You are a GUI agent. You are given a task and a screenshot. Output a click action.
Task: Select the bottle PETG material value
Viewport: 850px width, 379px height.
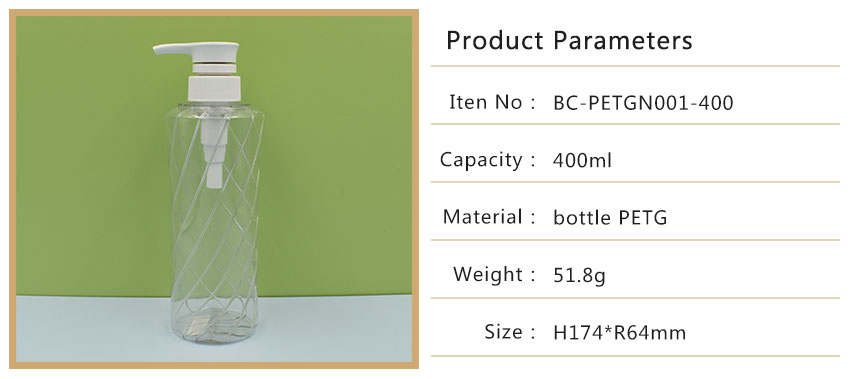(x=610, y=218)
